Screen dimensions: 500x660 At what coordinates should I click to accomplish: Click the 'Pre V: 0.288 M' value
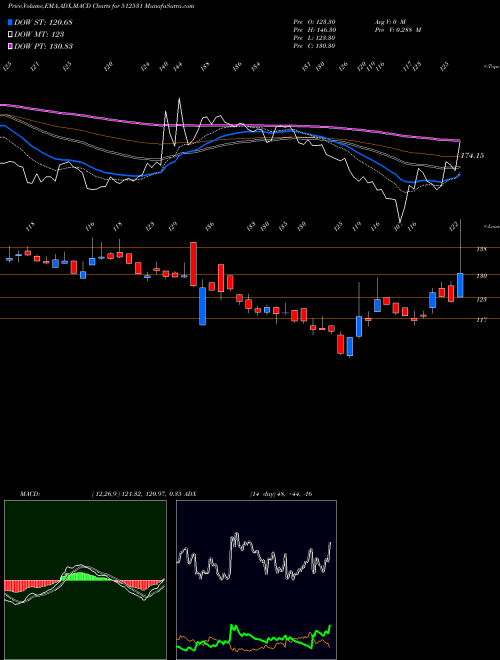398,30
